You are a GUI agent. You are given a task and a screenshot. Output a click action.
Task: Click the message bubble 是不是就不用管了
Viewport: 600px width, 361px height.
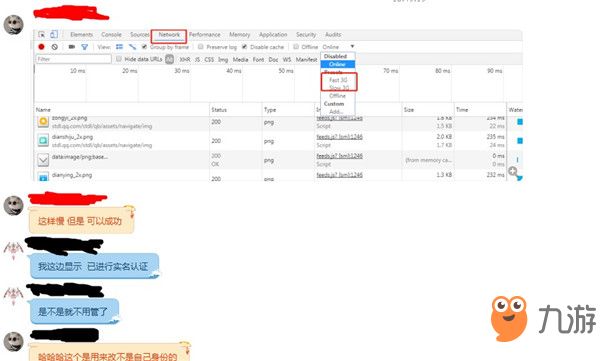click(x=74, y=311)
